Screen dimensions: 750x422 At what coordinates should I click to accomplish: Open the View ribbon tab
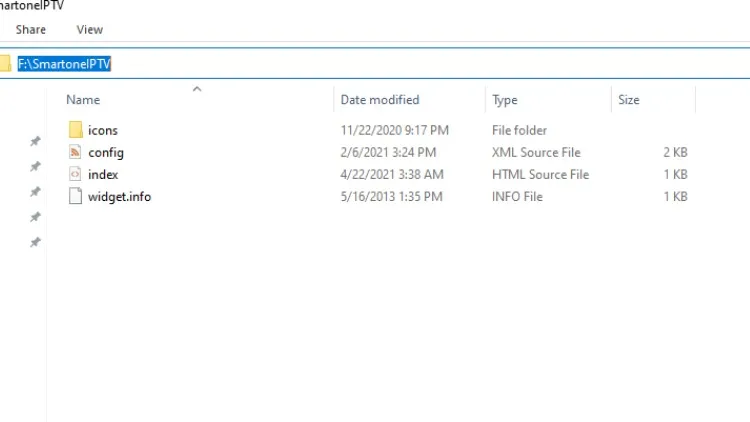(90, 30)
